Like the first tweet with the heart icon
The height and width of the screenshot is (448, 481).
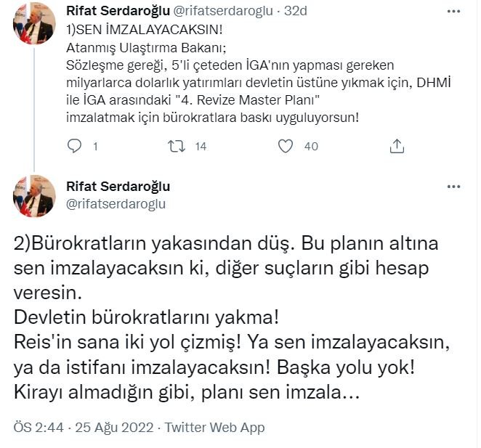pos(286,146)
